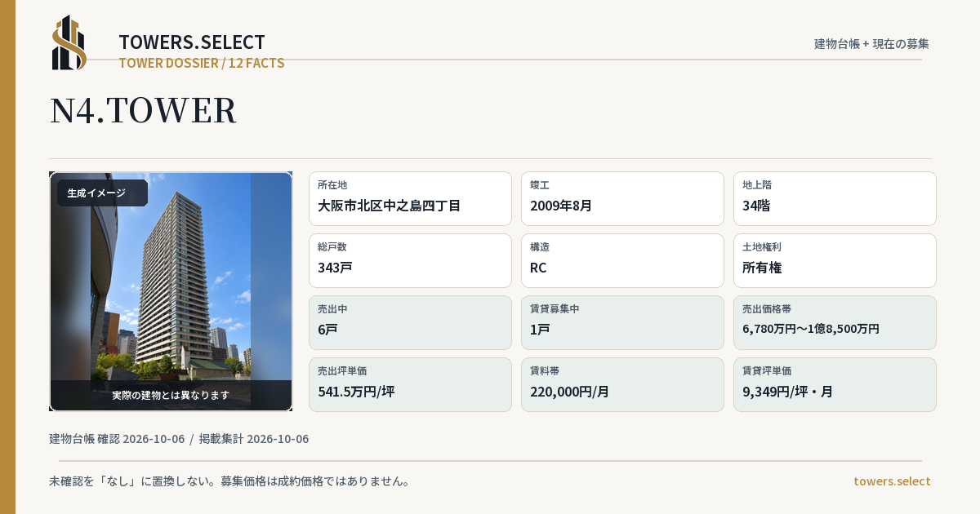Open the tower building image thumbnail

tap(171, 291)
